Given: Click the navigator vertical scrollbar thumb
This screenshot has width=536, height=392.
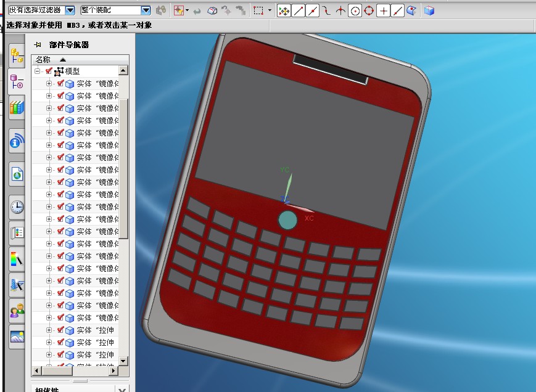Looking at the screenshot, I should pyautogui.click(x=123, y=169).
